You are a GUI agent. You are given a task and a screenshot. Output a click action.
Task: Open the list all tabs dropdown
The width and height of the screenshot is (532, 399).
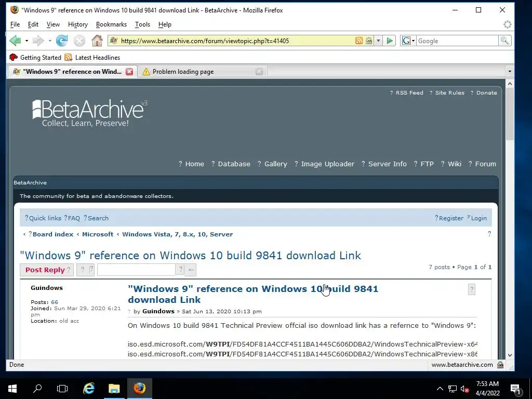click(509, 72)
